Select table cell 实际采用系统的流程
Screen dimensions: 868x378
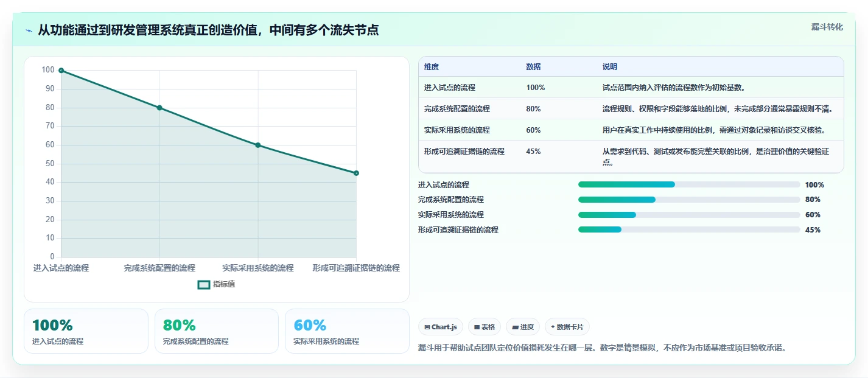(457, 130)
